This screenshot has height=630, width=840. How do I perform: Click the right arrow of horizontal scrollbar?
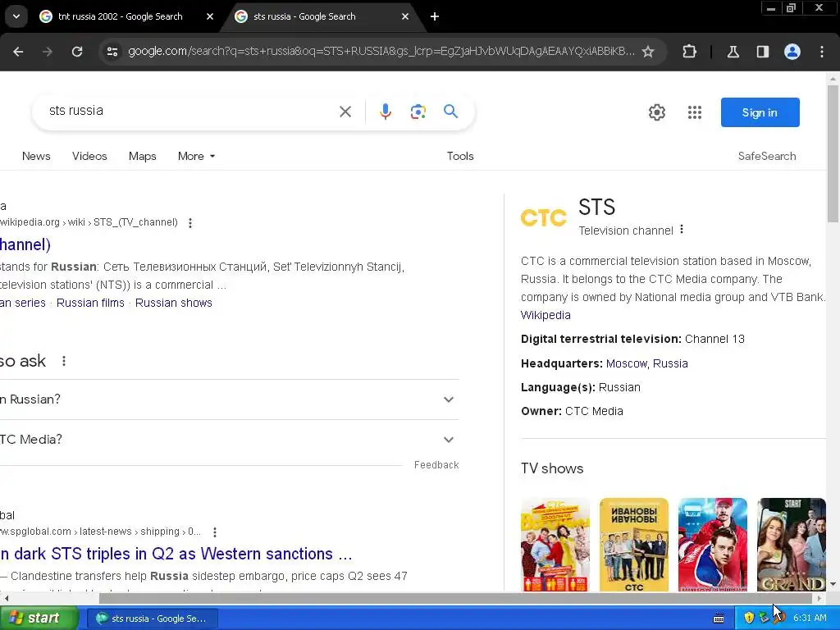tap(819, 598)
